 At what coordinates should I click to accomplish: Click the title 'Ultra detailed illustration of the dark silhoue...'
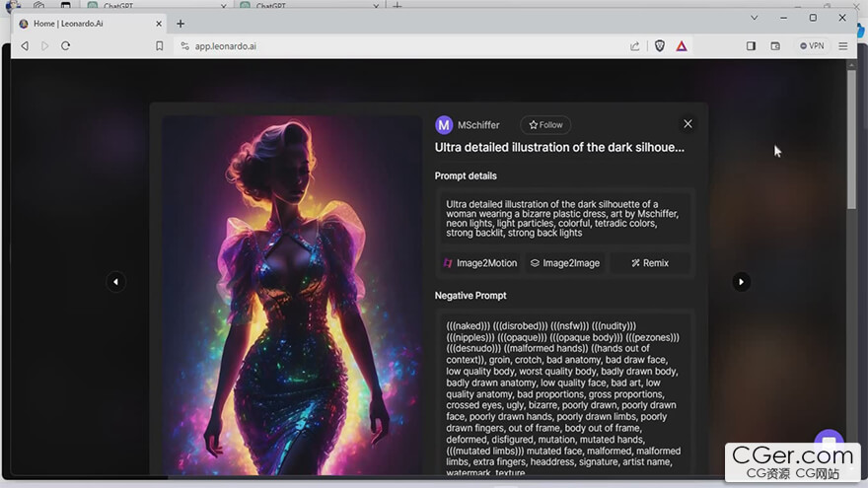[559, 147]
